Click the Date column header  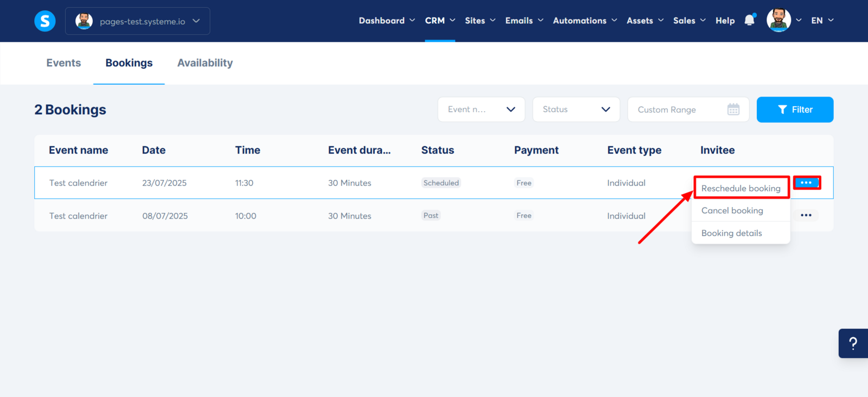(x=154, y=150)
